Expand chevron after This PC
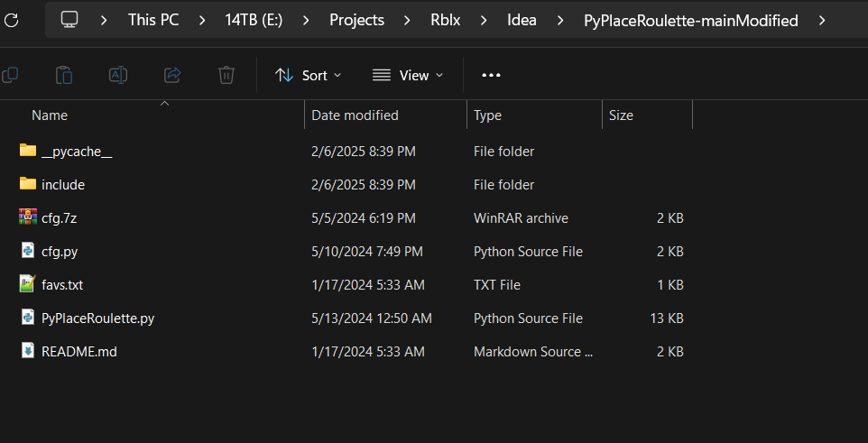 click(x=202, y=21)
